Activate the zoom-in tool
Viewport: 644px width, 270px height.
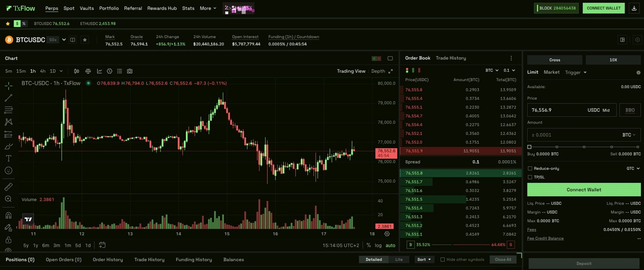tap(9, 199)
